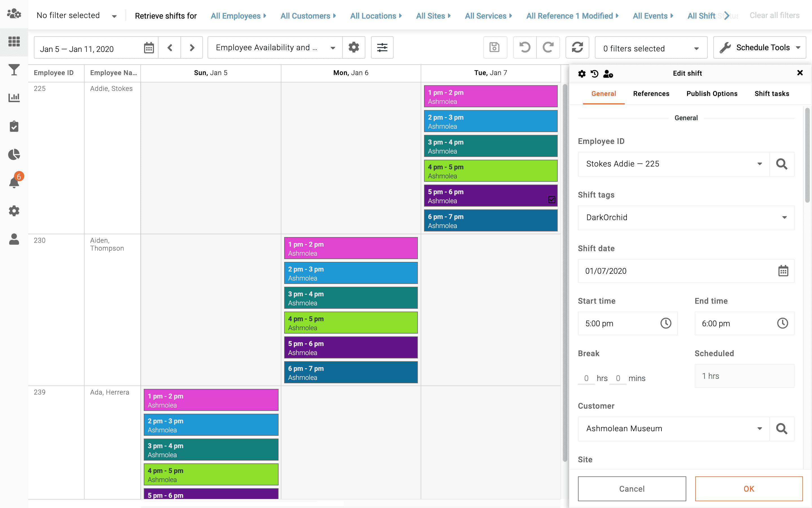Switch to the General tab
The height and width of the screenshot is (508, 812).
[x=604, y=94]
